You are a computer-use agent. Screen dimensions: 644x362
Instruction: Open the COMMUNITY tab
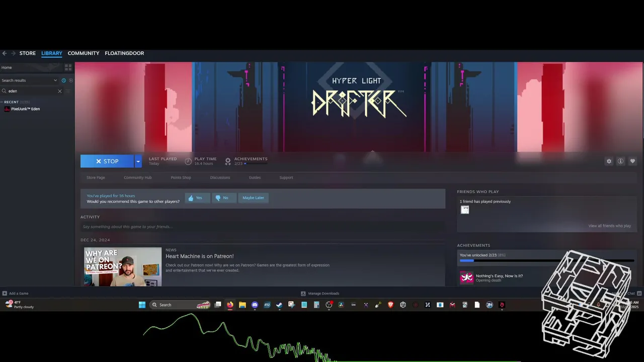(84, 53)
